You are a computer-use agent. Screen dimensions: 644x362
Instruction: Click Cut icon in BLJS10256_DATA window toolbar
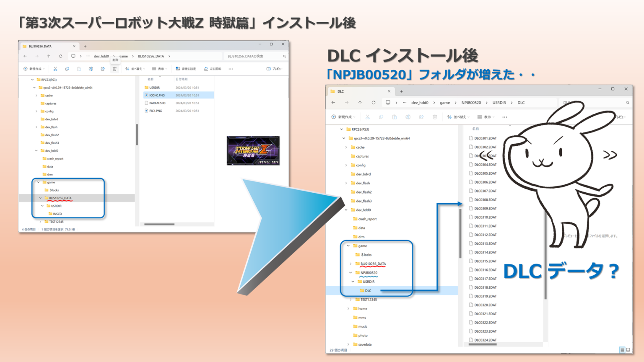pyautogui.click(x=55, y=69)
